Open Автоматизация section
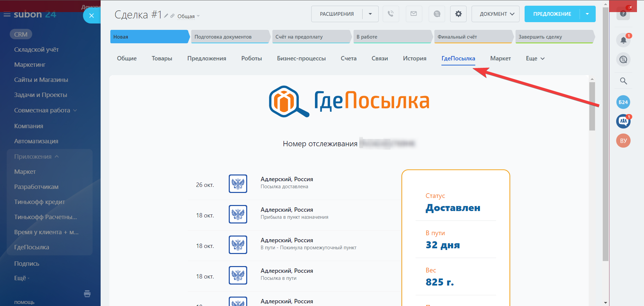644x306 pixels. (36, 141)
